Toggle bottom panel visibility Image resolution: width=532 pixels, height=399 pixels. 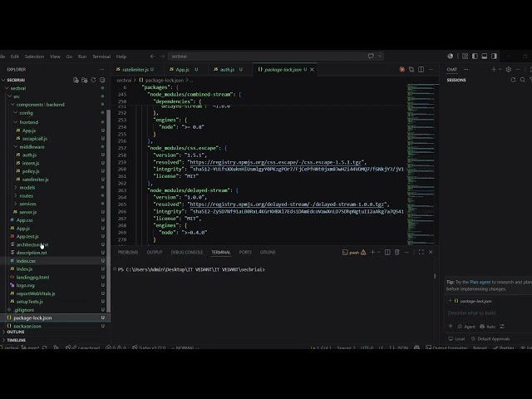click(485, 56)
